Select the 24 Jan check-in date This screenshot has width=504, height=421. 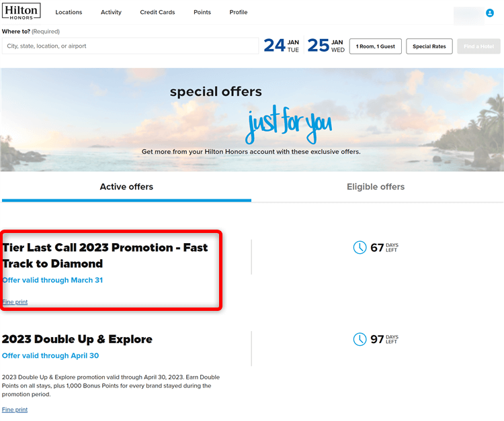click(x=282, y=46)
